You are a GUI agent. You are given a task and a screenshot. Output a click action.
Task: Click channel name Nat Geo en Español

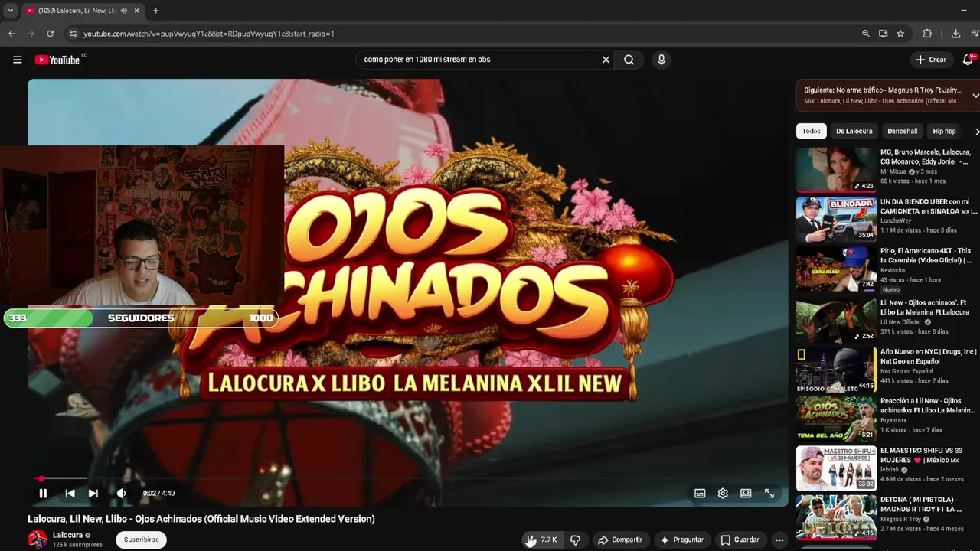tap(906, 372)
